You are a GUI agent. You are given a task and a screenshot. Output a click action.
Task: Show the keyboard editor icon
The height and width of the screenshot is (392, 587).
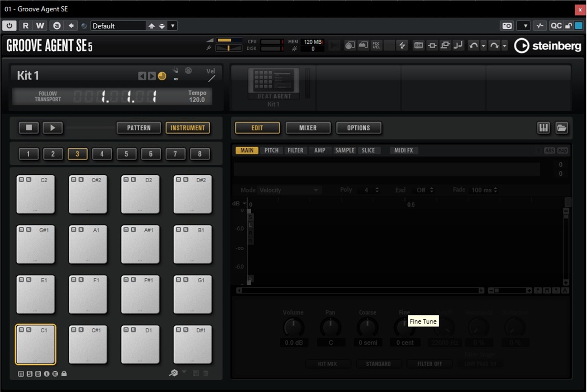(543, 128)
